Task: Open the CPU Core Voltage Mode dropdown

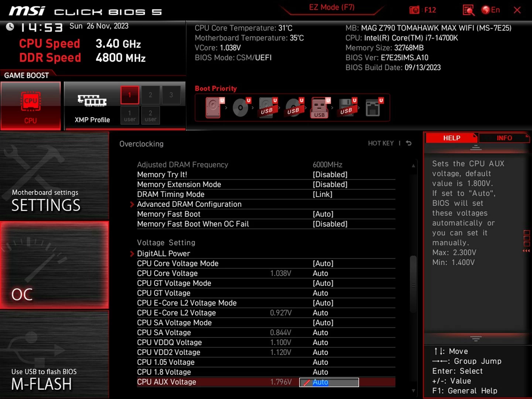Action: tap(323, 263)
